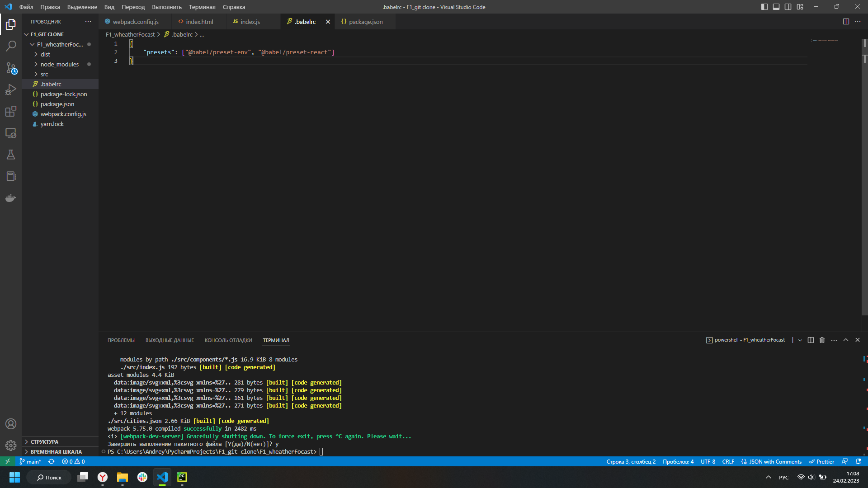The height and width of the screenshot is (488, 868).
Task: Open the Терминал menu
Action: (x=202, y=7)
